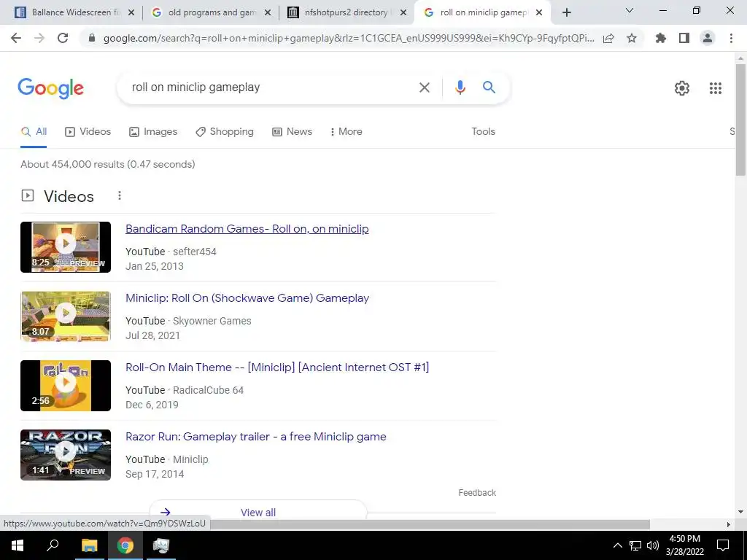747x560 pixels.
Task: Reload the current page
Action: tap(63, 38)
